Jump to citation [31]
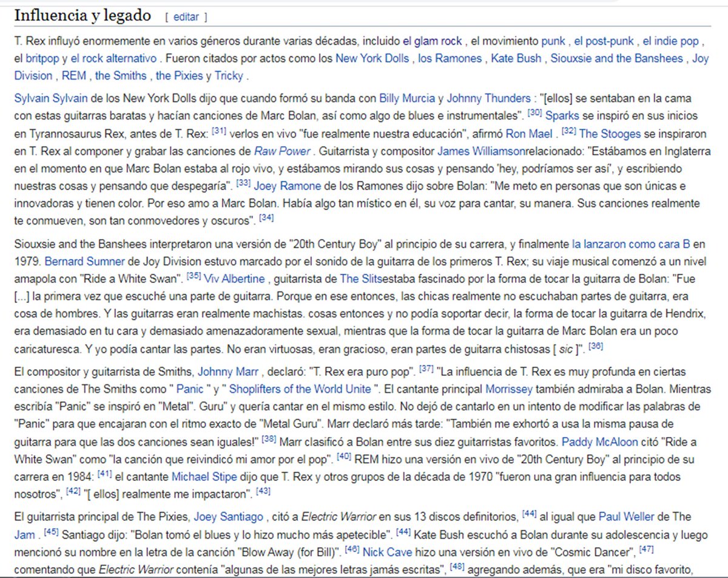 pos(218,130)
